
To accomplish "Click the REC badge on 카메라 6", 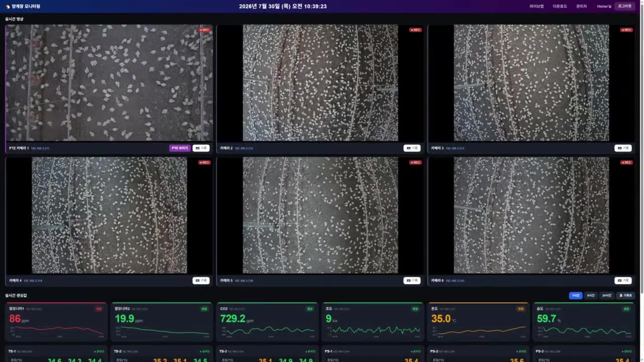I will click(x=626, y=162).
